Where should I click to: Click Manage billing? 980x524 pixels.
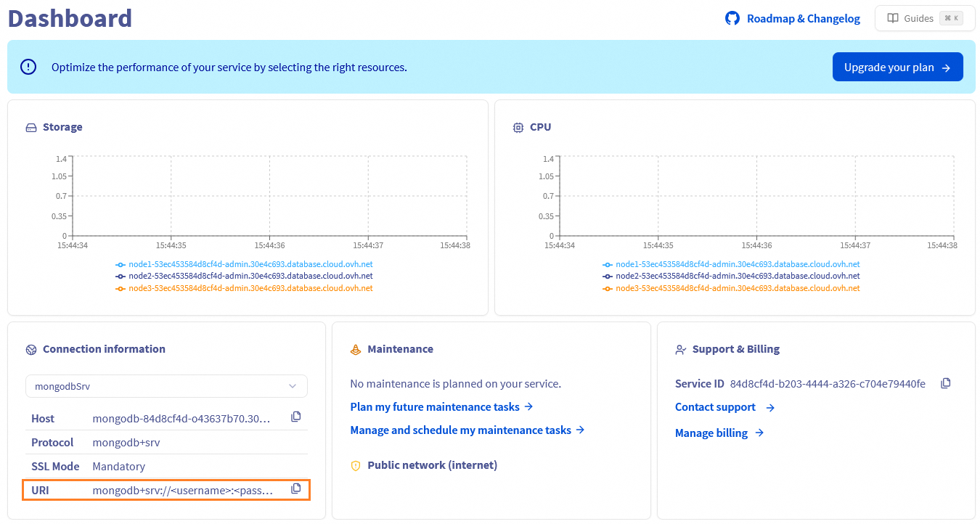(x=712, y=433)
